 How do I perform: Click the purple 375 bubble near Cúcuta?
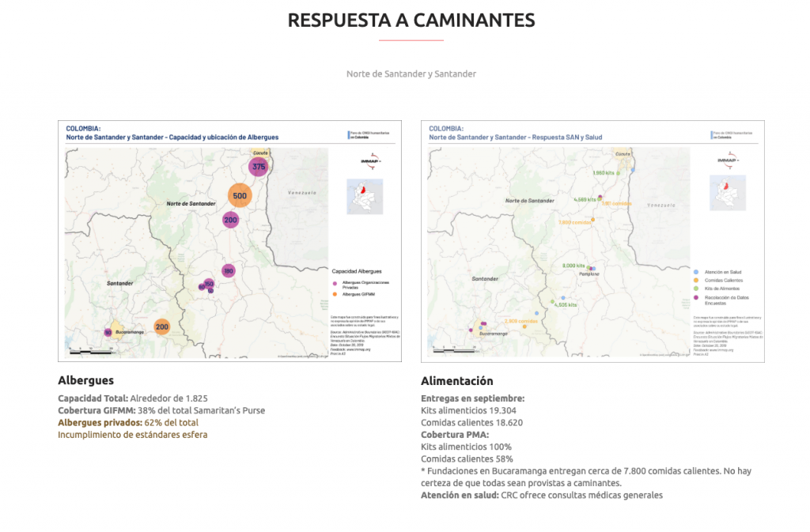(x=259, y=167)
